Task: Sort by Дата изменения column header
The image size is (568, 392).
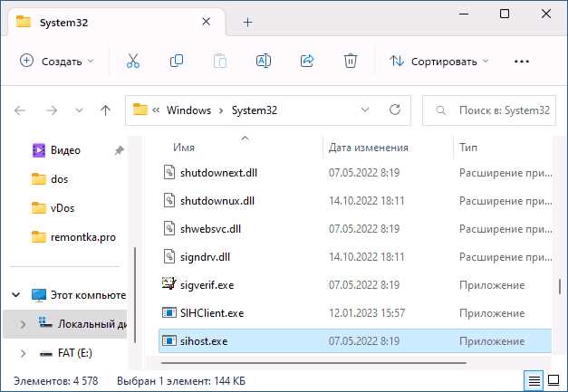Action: (369, 148)
